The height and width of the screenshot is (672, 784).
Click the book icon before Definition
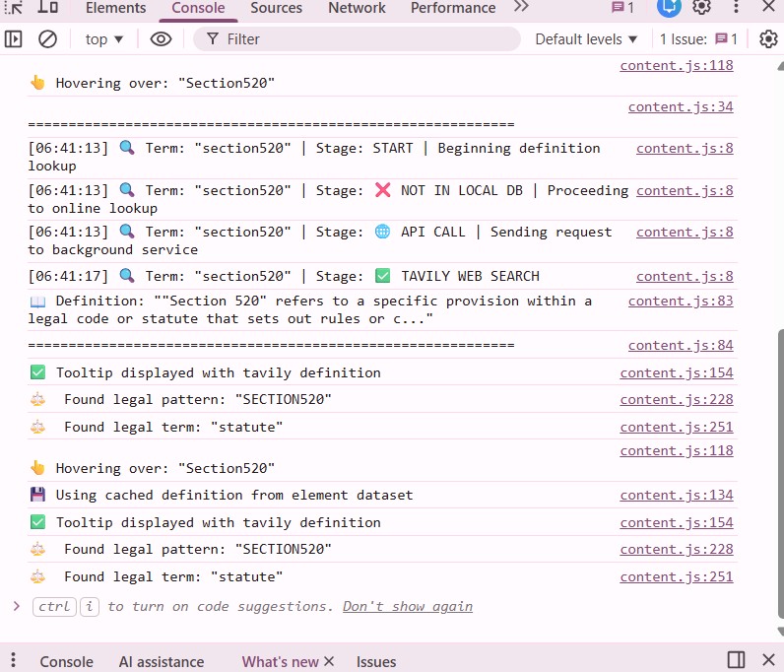(38, 302)
